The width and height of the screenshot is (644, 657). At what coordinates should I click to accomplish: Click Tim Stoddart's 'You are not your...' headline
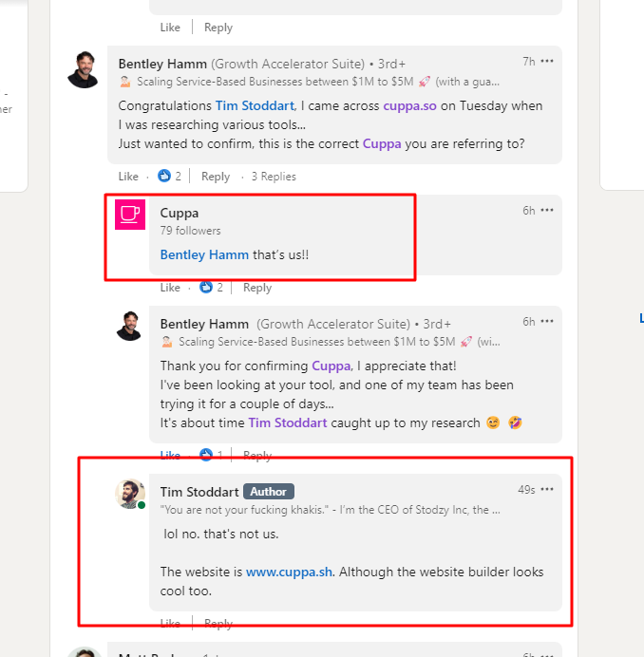(x=330, y=510)
